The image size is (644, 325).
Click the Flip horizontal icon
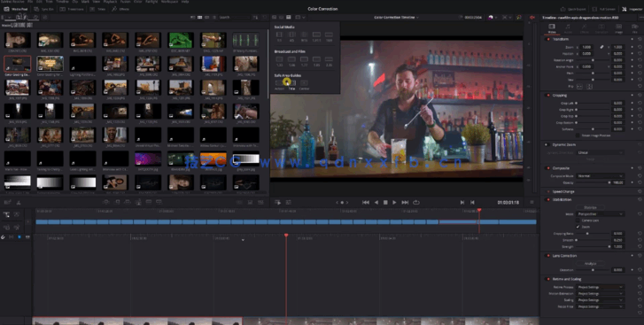coord(579,87)
